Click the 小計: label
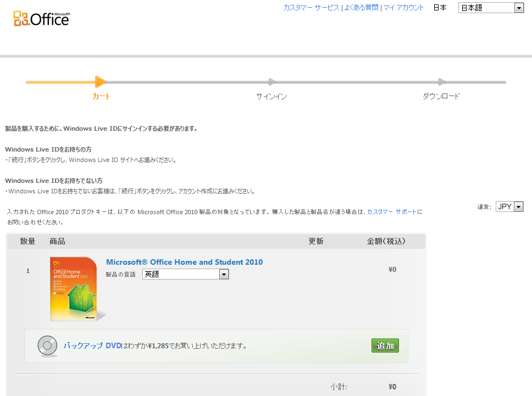 (x=339, y=387)
